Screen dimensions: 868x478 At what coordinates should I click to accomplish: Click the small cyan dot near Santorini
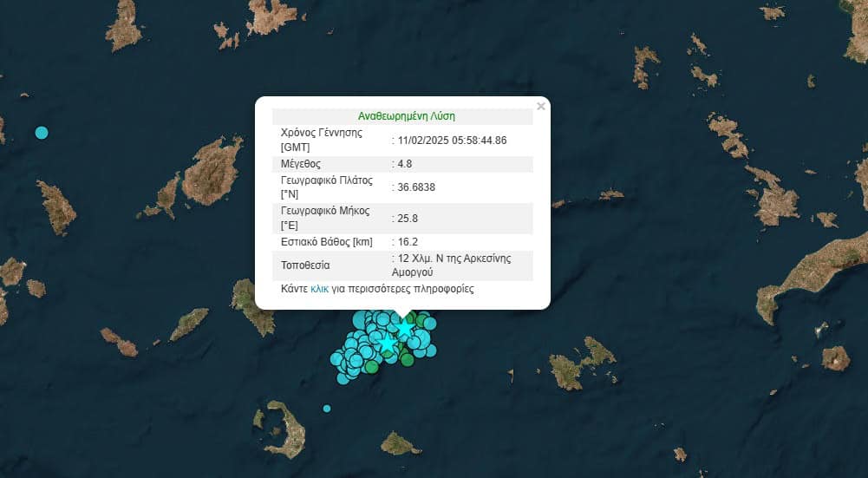tap(327, 408)
